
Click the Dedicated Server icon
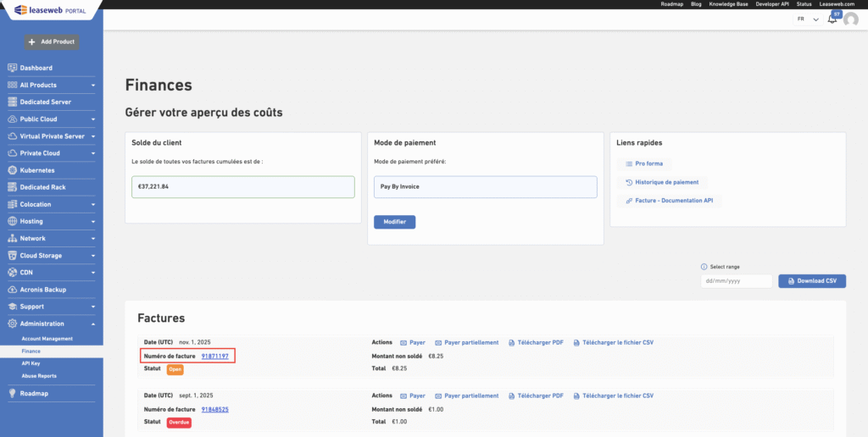12,102
